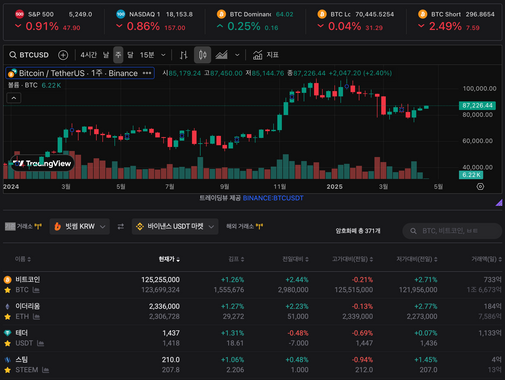Add a symbol to compare with the plus icon
Viewport: 505px width, 380px height.
[63, 55]
